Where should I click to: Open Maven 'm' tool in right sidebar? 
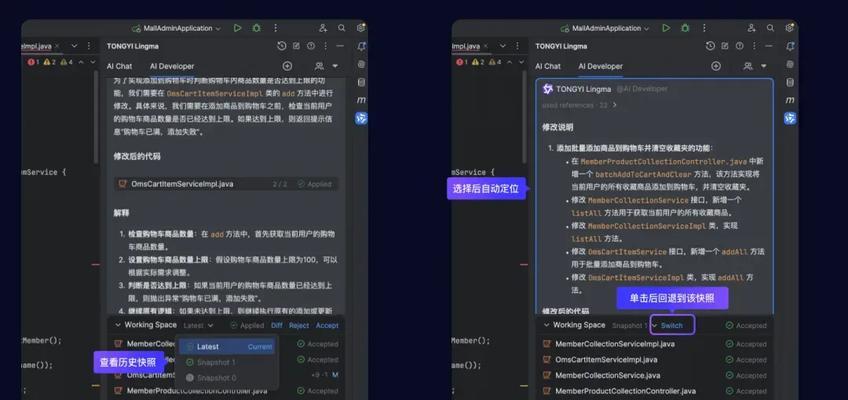[x=790, y=100]
